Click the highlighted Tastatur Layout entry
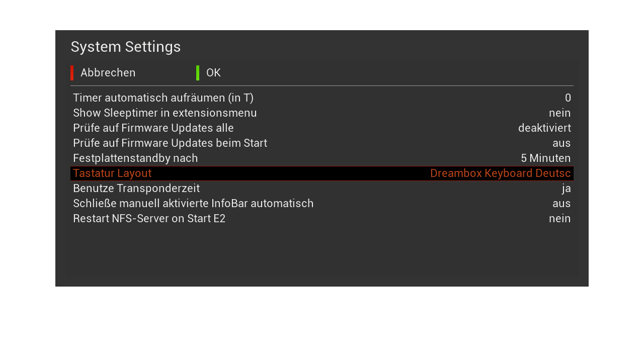 [112, 173]
